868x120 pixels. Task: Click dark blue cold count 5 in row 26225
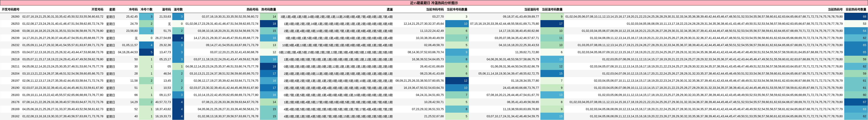tap(146, 52)
